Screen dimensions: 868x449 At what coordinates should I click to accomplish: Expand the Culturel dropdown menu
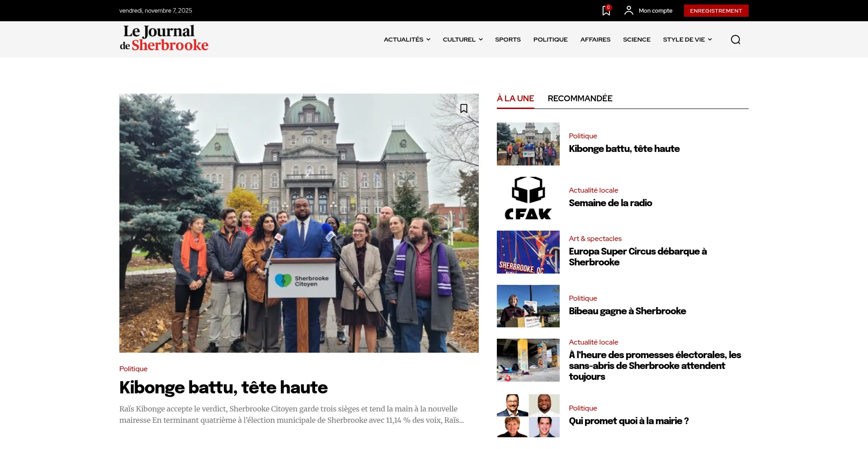pyautogui.click(x=462, y=40)
